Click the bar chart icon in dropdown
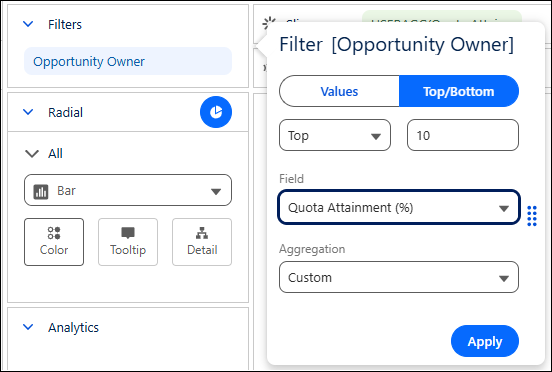 coord(40,191)
